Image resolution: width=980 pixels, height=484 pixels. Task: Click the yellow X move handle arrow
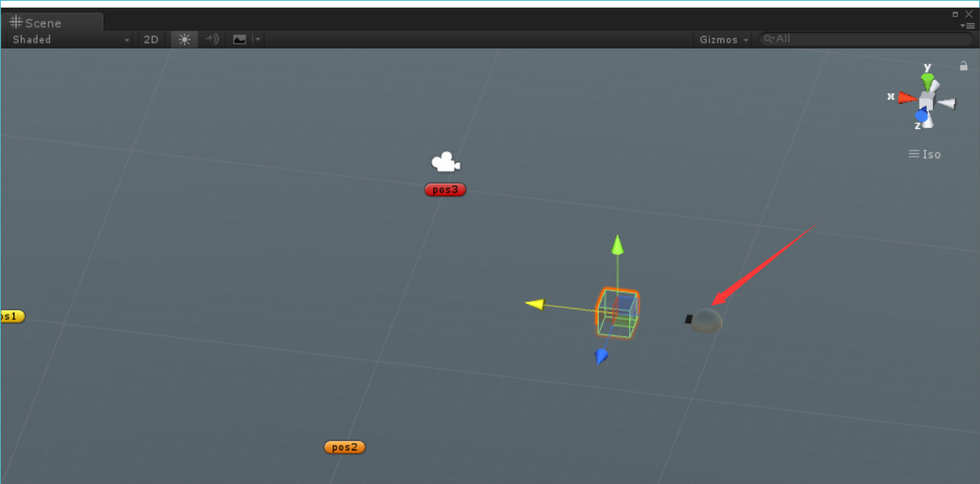coord(535,304)
